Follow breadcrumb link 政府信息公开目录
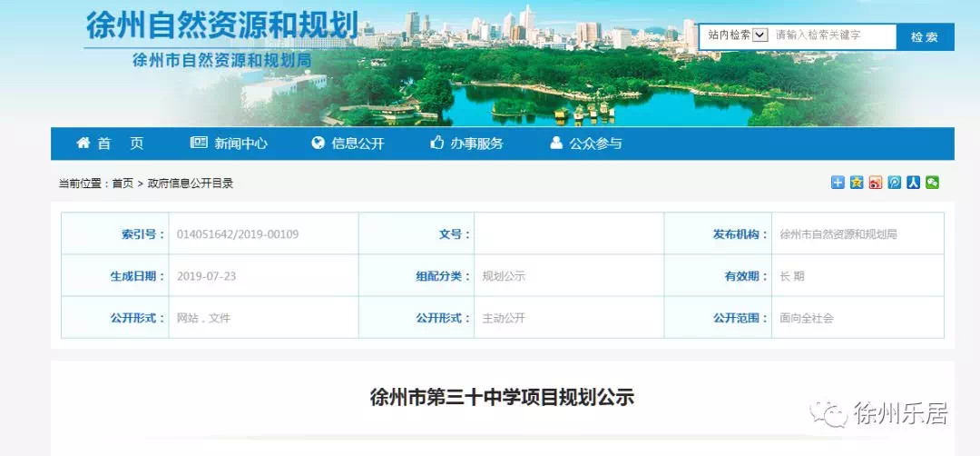Image resolution: width=980 pixels, height=456 pixels. click(x=190, y=183)
